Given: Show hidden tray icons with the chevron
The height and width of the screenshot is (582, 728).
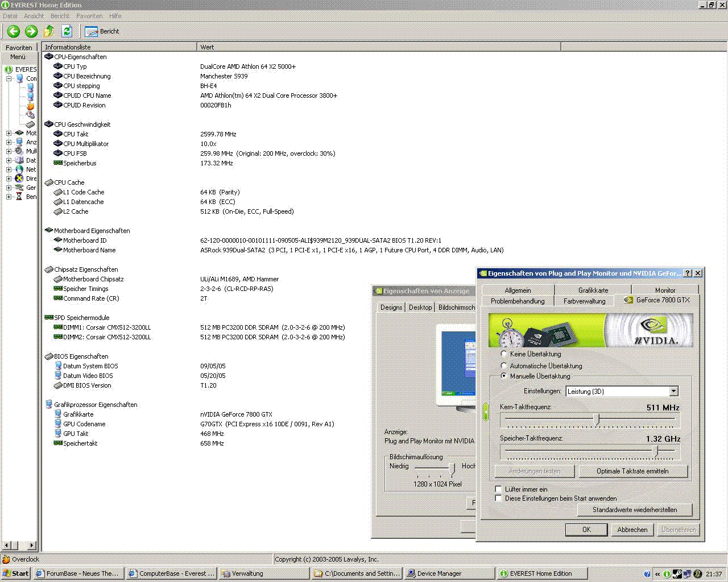Looking at the screenshot, I should (657, 574).
